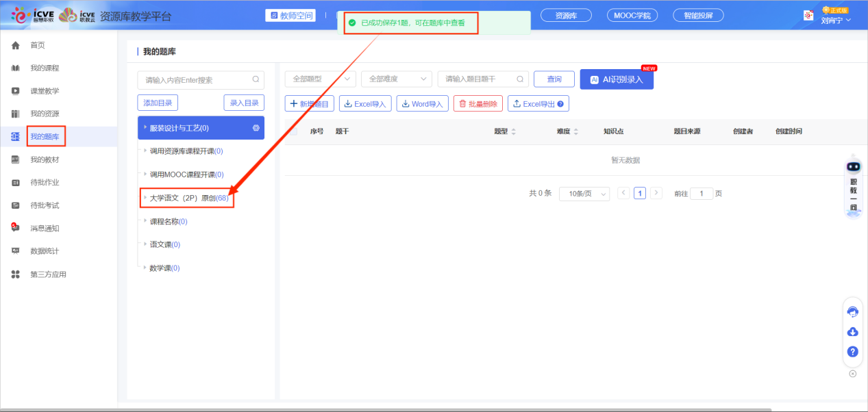Image resolution: width=868 pixels, height=412 pixels.
Task: Switch to MOOC学院 in the header
Action: (631, 14)
